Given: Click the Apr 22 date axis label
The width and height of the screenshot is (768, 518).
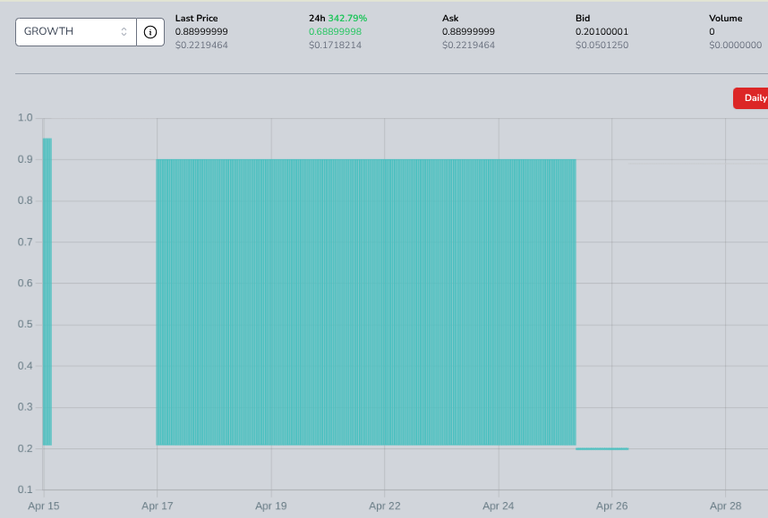Looking at the screenshot, I should point(384,506).
